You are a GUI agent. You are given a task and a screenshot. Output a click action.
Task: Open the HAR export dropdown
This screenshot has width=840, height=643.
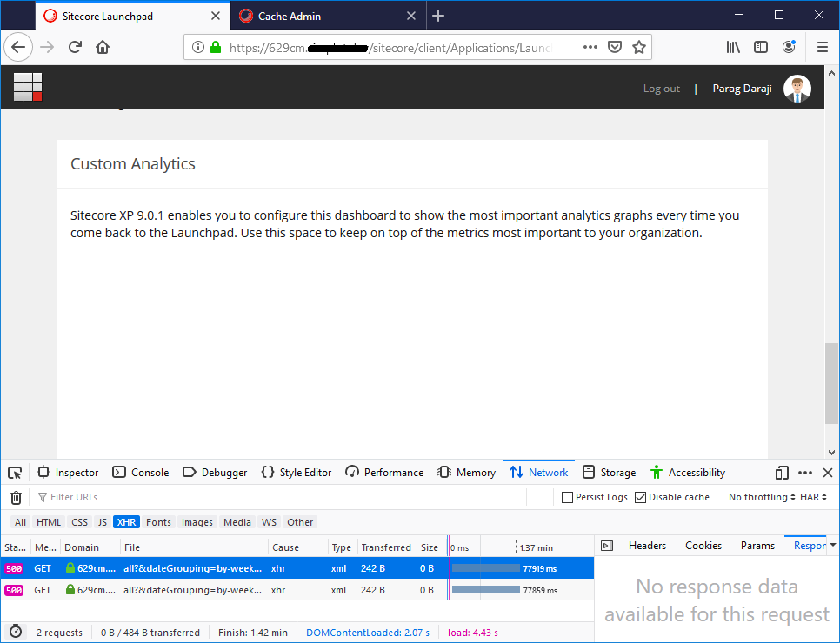[x=814, y=497]
